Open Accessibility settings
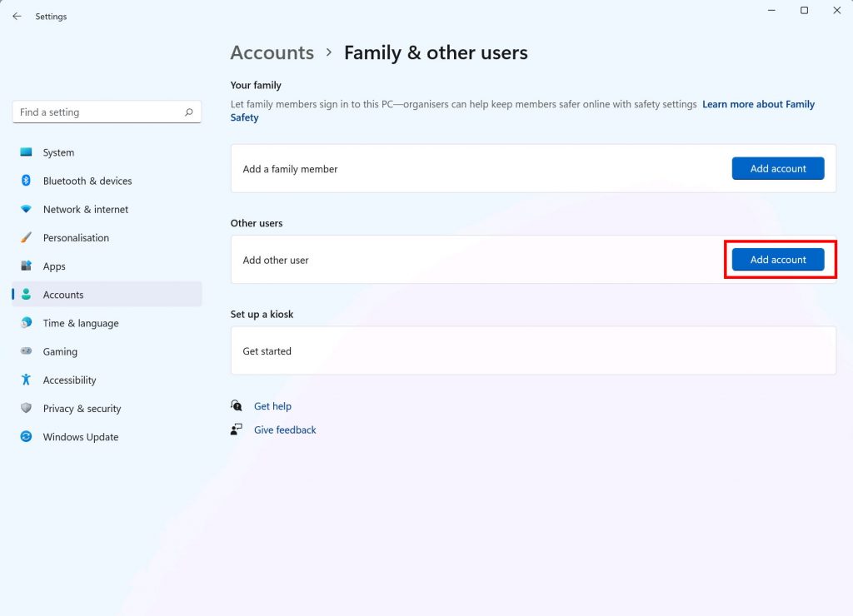Image resolution: width=853 pixels, height=616 pixels. (69, 380)
